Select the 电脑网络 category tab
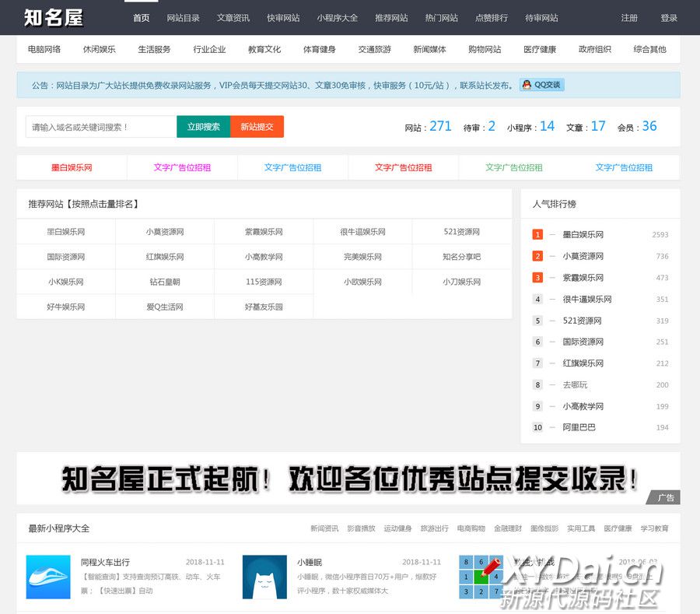Viewport: 700px width, 614px height. point(44,49)
